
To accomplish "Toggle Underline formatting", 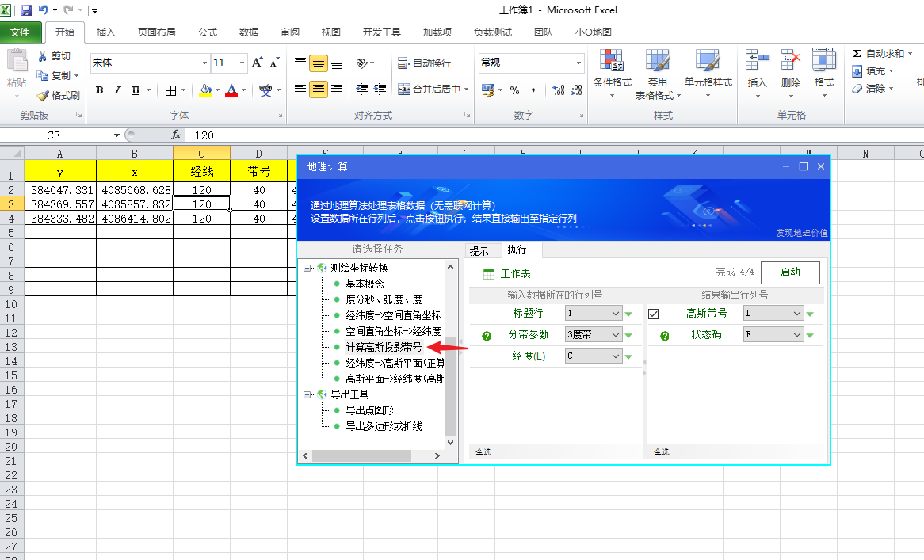I will [136, 90].
